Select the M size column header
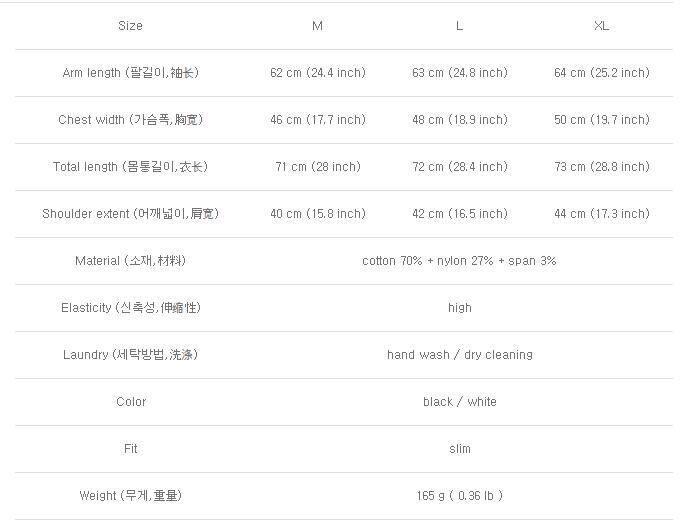Image resolution: width=683 pixels, height=526 pixels. click(317, 26)
